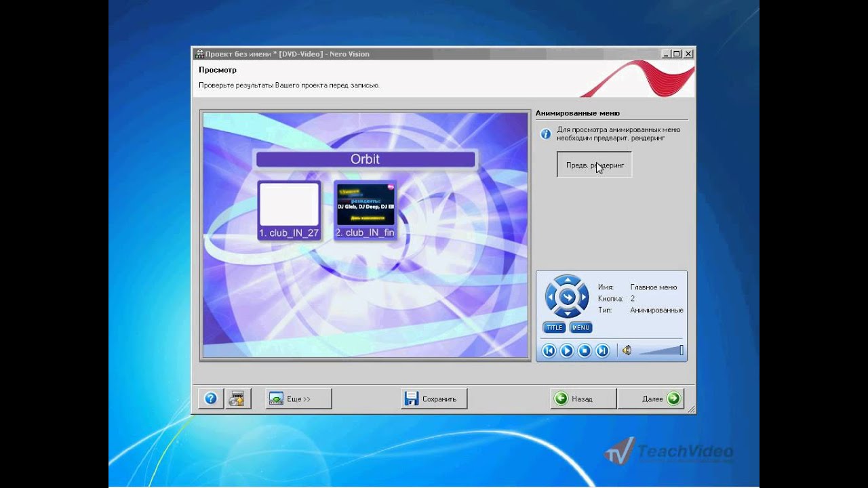Open the configuration tools button beside help
This screenshot has height=488, width=868.
click(237, 399)
